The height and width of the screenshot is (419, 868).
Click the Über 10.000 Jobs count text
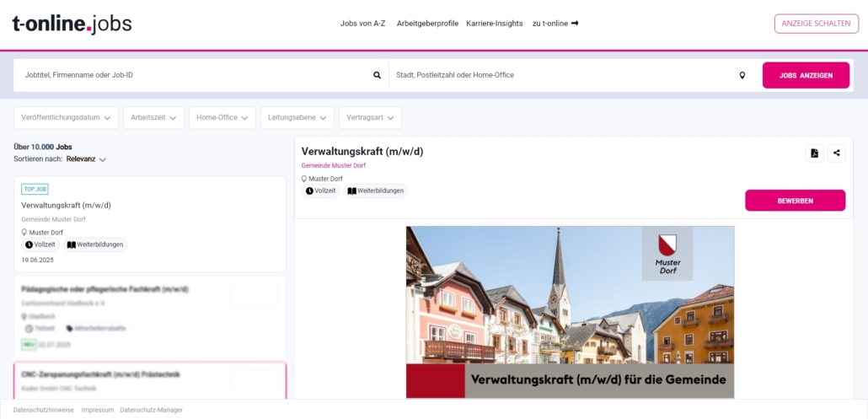point(43,148)
